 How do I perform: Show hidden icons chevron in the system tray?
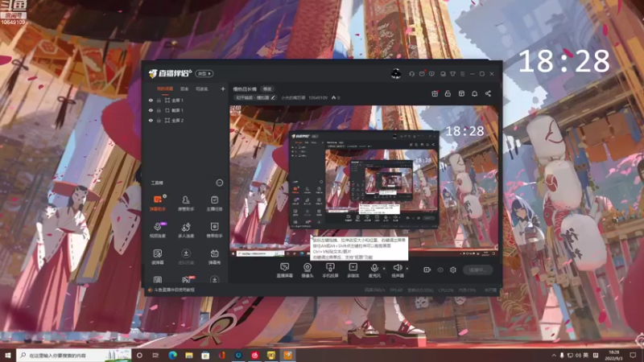coord(554,355)
